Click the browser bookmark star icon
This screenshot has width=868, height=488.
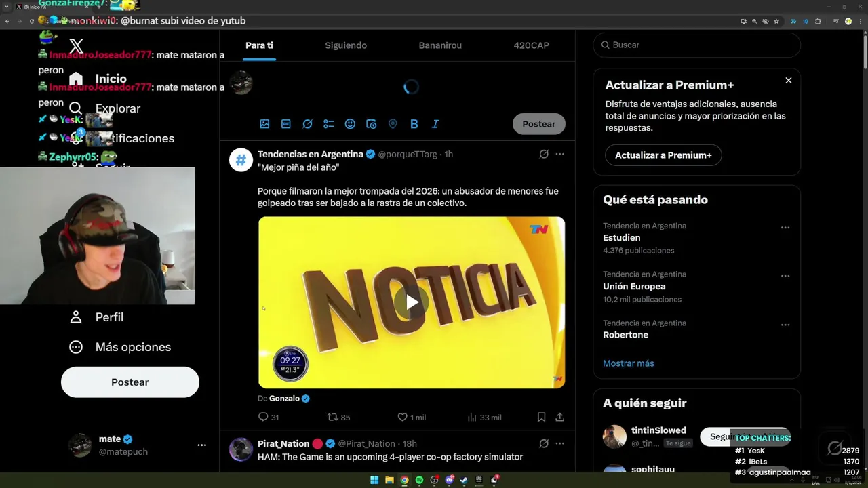coord(776,21)
